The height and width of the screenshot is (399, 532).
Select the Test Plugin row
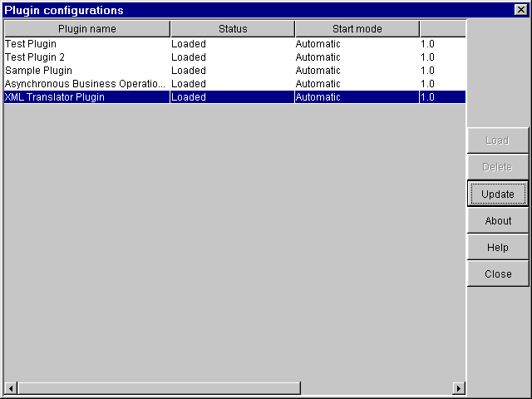point(234,44)
